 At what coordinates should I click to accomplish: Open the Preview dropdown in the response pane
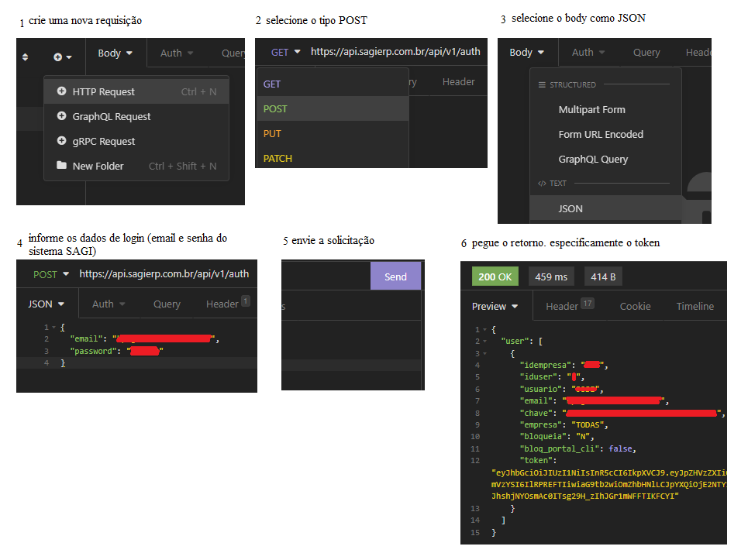click(495, 307)
